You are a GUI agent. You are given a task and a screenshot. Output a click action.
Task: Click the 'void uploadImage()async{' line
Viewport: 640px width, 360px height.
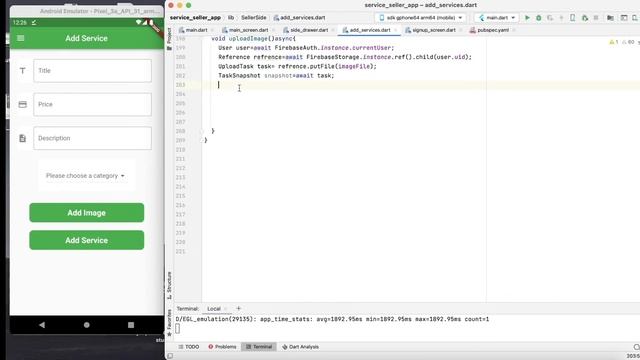pyautogui.click(x=253, y=39)
